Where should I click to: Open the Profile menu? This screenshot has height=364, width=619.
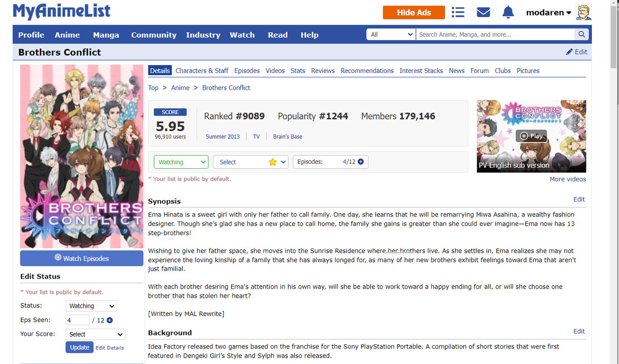(x=31, y=35)
